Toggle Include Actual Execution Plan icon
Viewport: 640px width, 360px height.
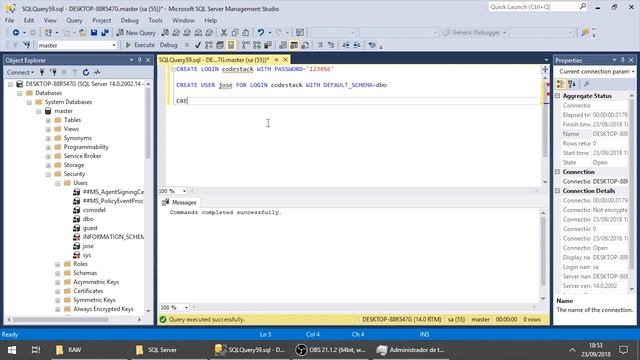245,45
